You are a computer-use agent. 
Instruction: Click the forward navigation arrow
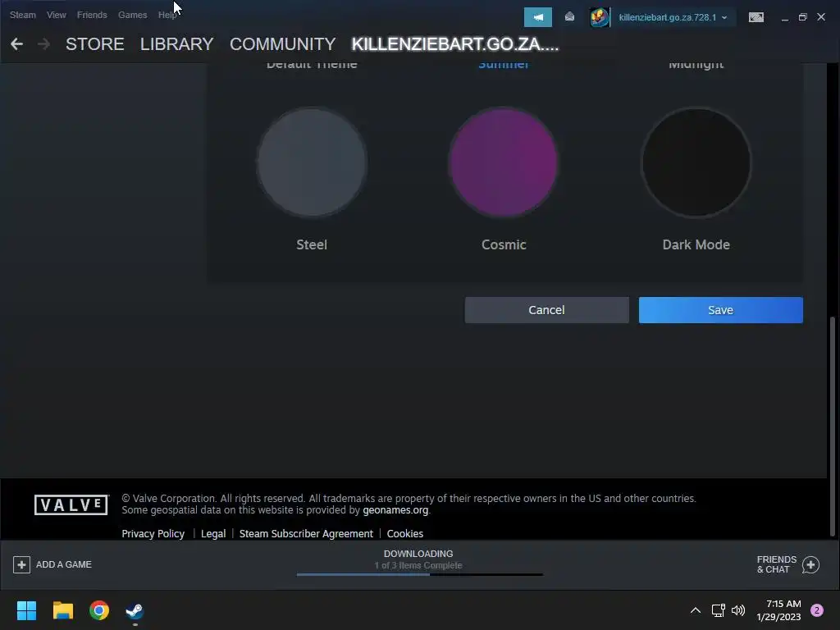coord(44,44)
